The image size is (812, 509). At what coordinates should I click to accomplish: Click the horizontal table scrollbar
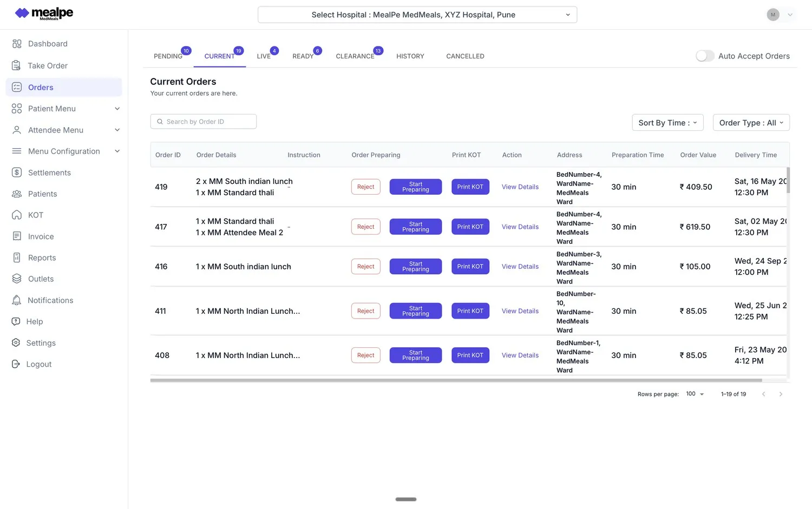[x=456, y=380]
